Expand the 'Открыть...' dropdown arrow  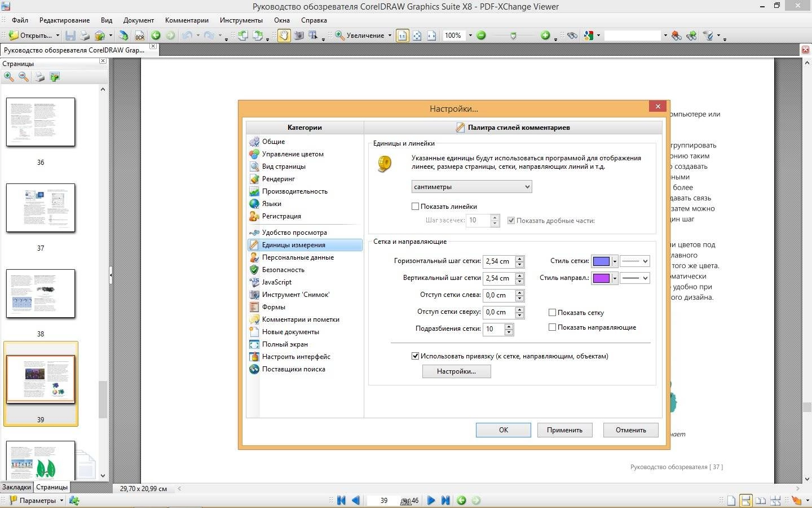pyautogui.click(x=58, y=36)
